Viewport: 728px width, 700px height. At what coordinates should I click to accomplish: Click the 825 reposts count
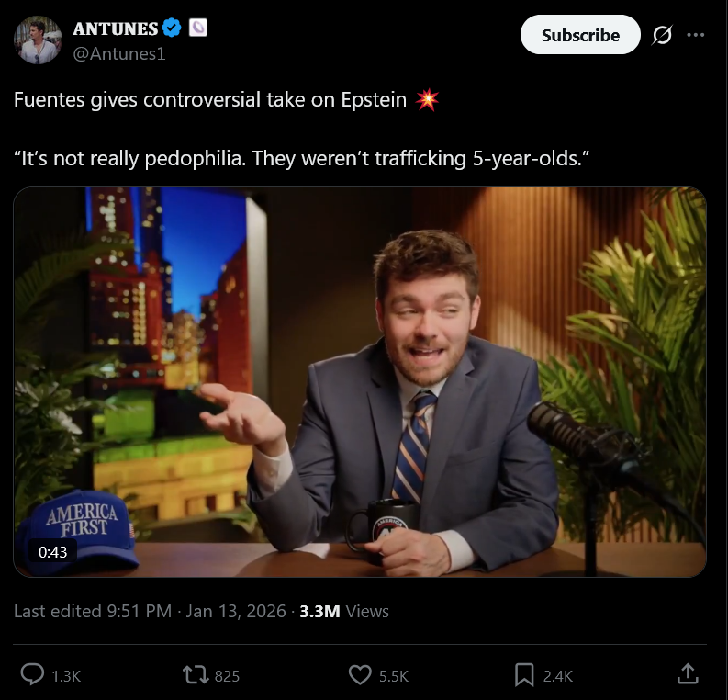pyautogui.click(x=227, y=676)
